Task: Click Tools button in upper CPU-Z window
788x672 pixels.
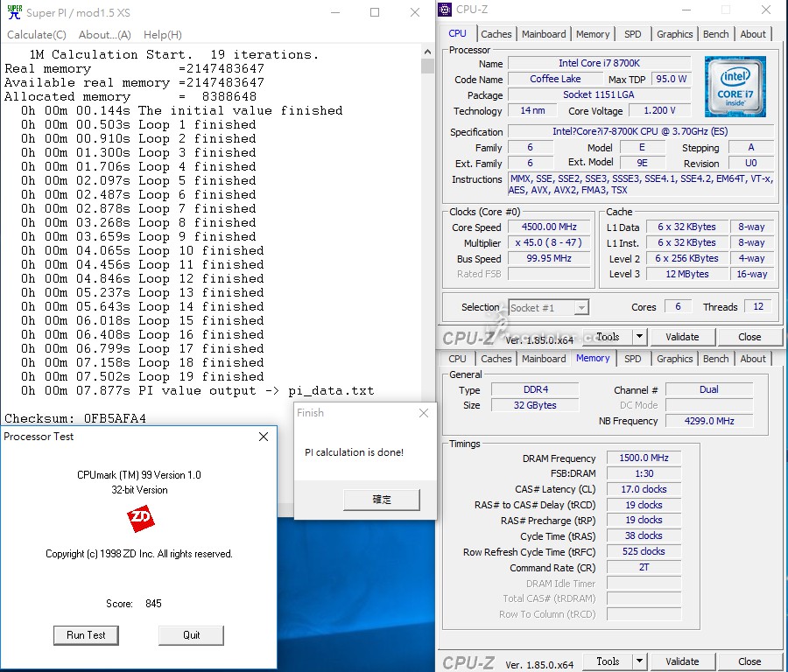Action: point(607,337)
